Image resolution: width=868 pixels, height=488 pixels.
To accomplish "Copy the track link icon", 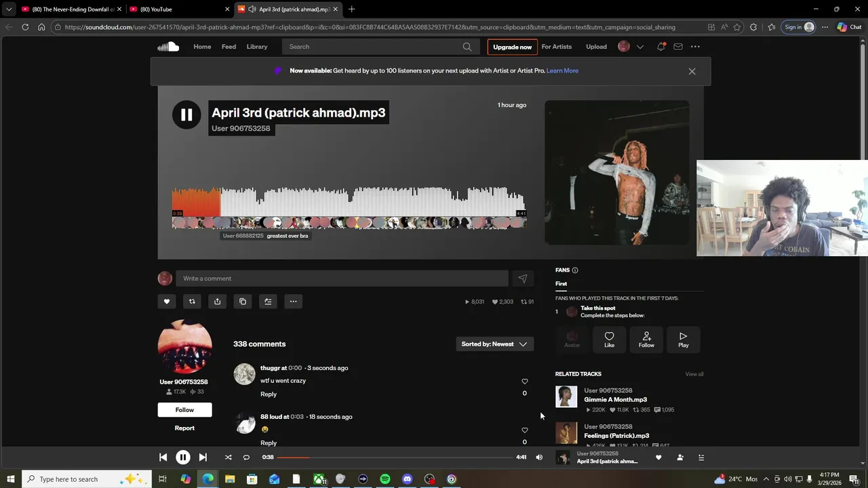I will point(243,302).
